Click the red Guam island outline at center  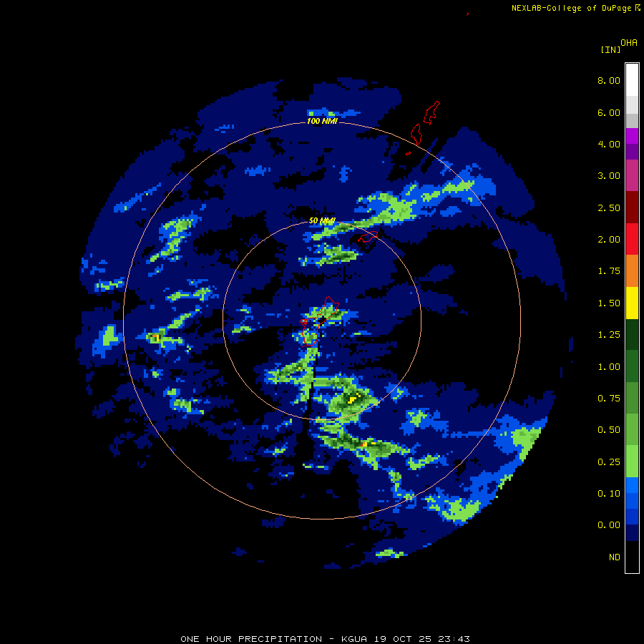(x=318, y=321)
